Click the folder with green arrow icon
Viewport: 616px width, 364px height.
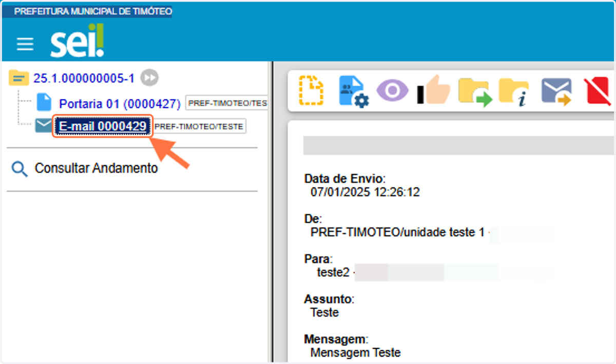pyautogui.click(x=475, y=92)
